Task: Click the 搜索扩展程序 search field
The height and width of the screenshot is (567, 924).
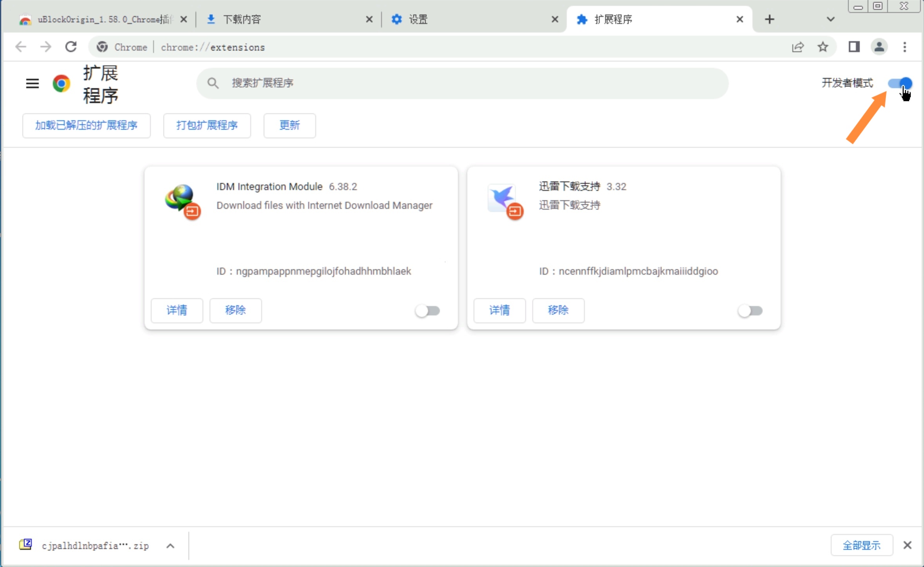Action: coord(462,83)
